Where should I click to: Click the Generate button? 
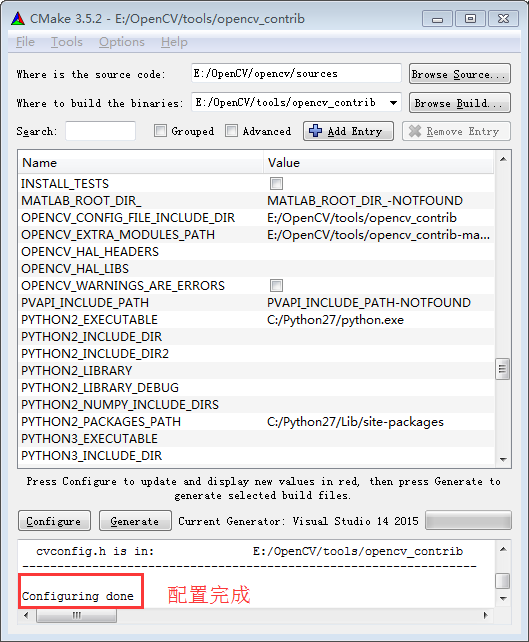pos(135,521)
